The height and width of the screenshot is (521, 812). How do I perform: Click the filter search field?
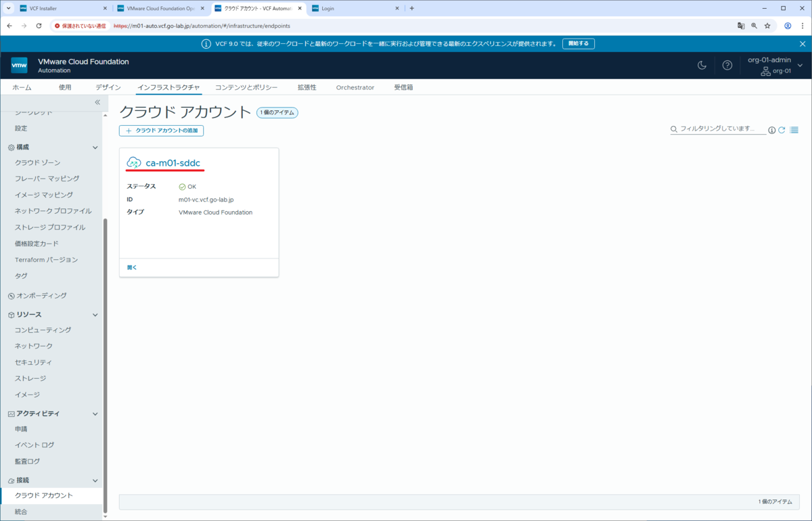click(x=718, y=129)
